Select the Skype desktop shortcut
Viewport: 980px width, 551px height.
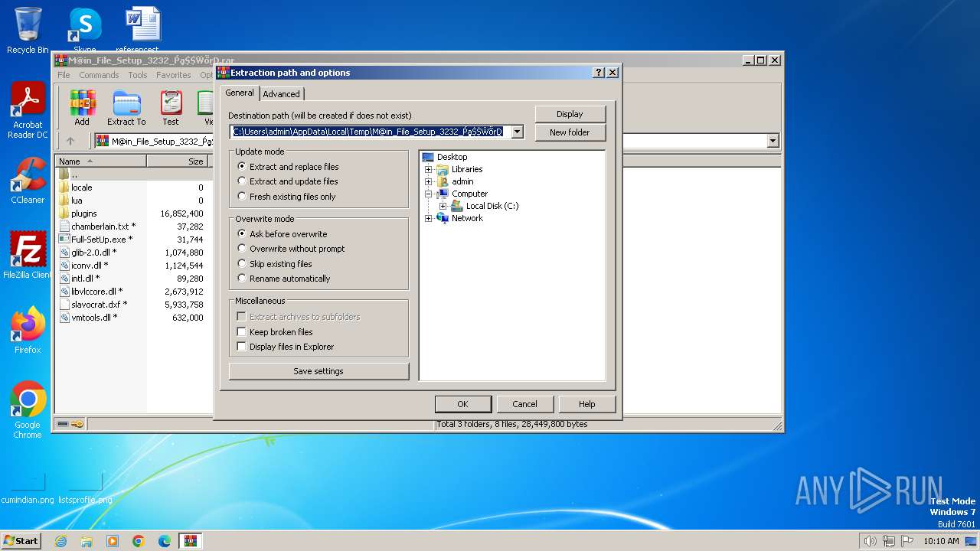click(x=85, y=31)
